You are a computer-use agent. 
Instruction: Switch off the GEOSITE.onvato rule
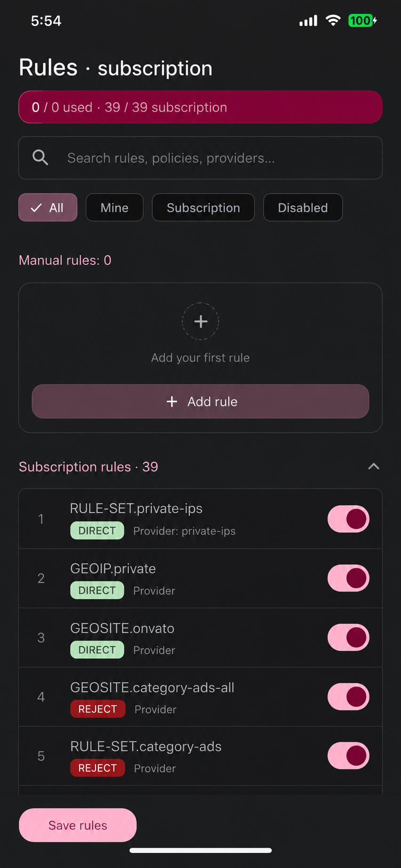[348, 638]
